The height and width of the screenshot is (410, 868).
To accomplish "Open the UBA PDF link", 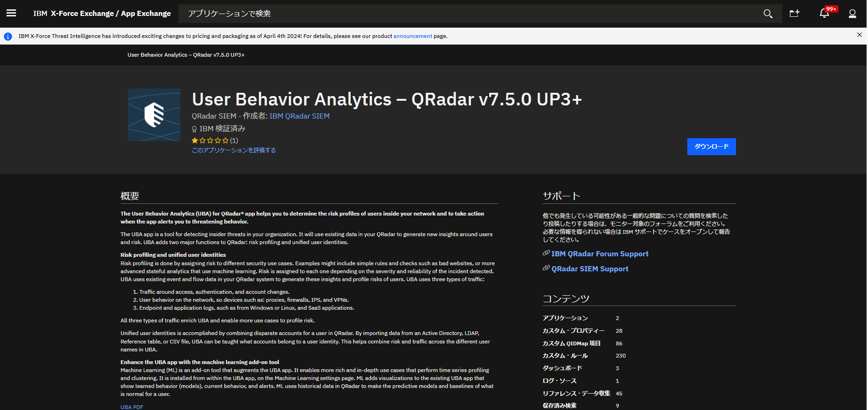I will (x=132, y=407).
